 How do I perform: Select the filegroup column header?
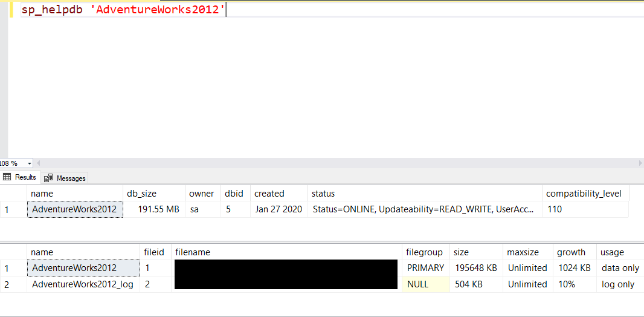425,252
